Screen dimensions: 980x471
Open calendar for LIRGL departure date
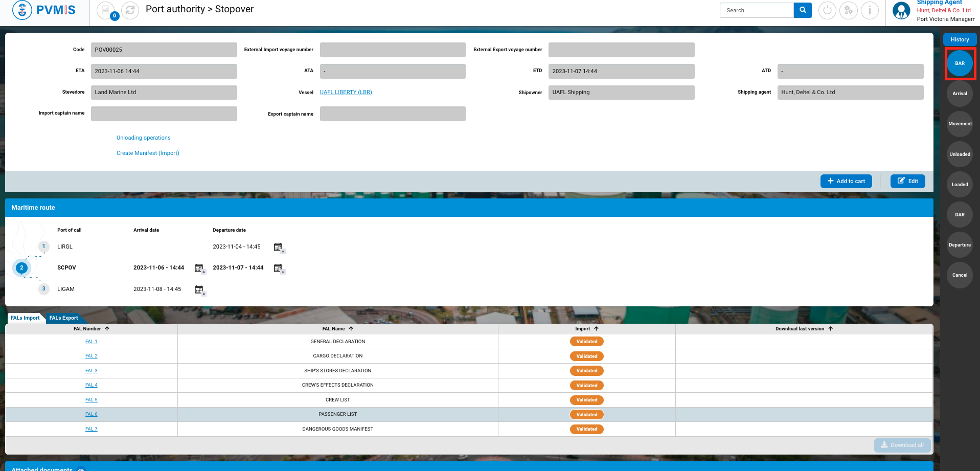coord(278,248)
